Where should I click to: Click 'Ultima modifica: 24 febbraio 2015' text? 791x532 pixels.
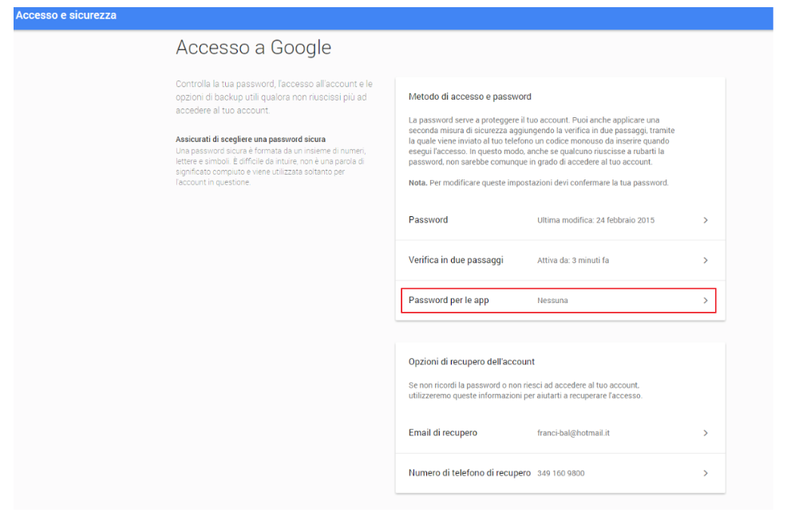click(x=595, y=220)
